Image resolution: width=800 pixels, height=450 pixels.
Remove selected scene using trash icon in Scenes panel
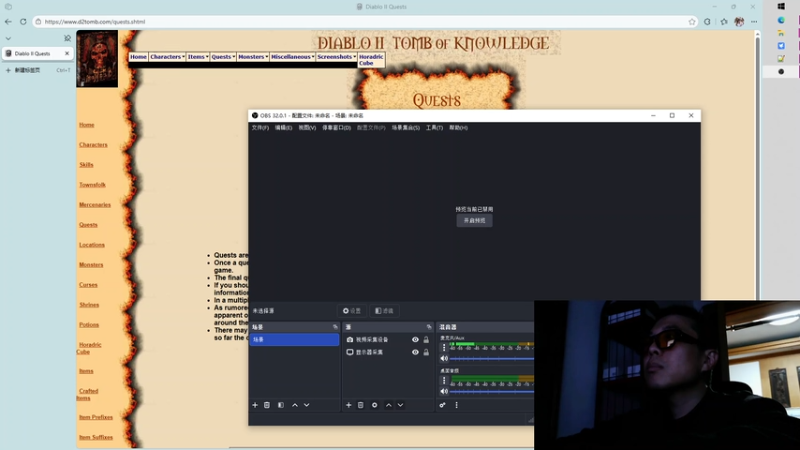tap(267, 405)
